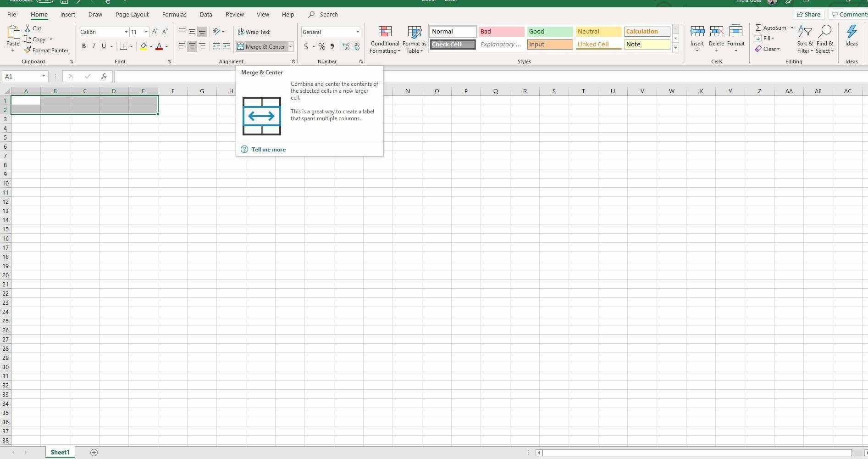The height and width of the screenshot is (459, 868).
Task: Toggle underline formatting
Action: 104,46
